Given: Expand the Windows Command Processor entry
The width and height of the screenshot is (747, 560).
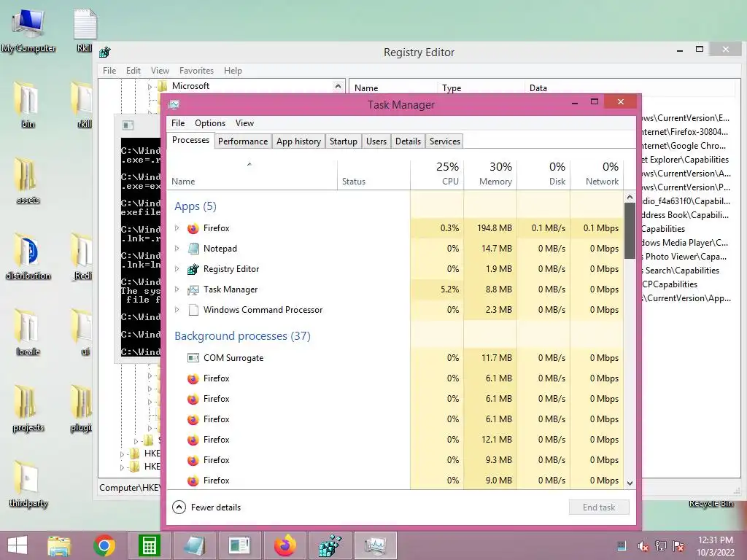Looking at the screenshot, I should [177, 310].
